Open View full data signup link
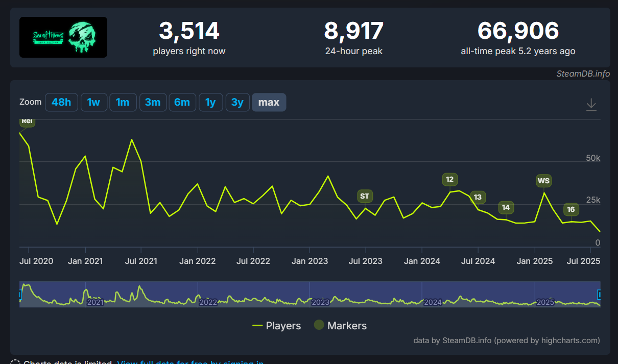 [191, 363]
